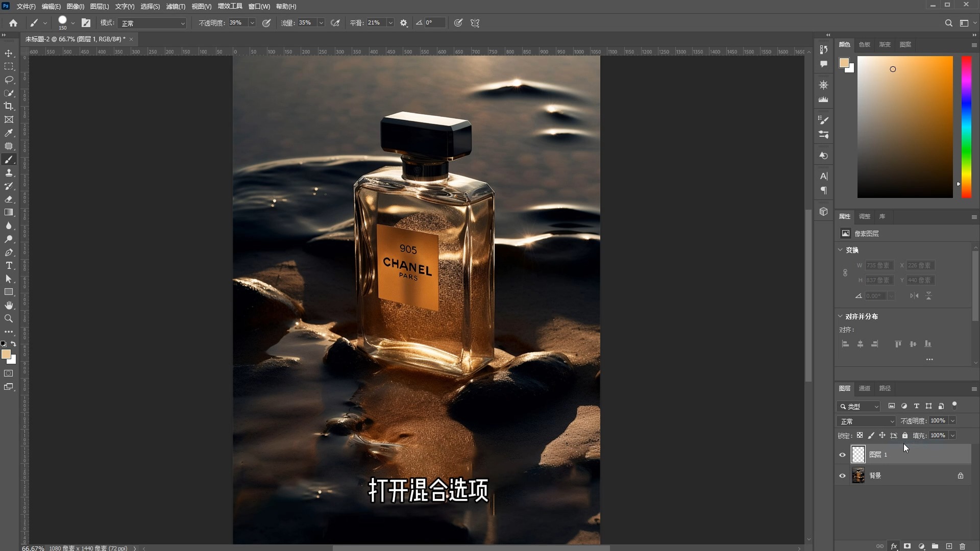This screenshot has width=980, height=551.
Task: Click the 图层 1 layer thumbnail
Action: pos(859,455)
